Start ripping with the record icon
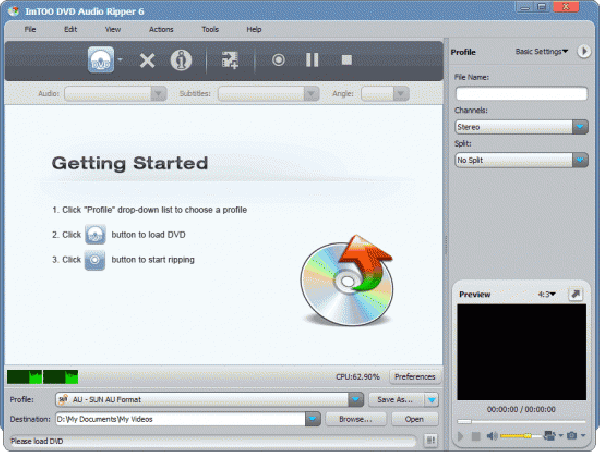 pyautogui.click(x=278, y=60)
